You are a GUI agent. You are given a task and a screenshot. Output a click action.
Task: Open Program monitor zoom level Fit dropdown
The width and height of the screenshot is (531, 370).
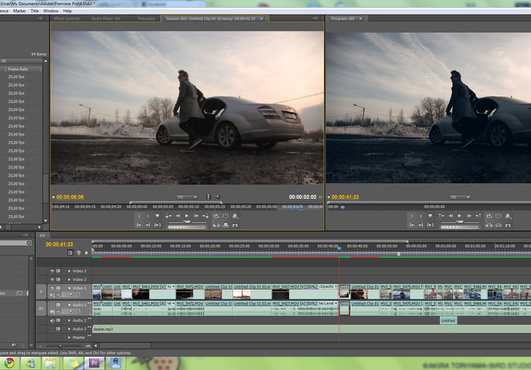[460, 197]
